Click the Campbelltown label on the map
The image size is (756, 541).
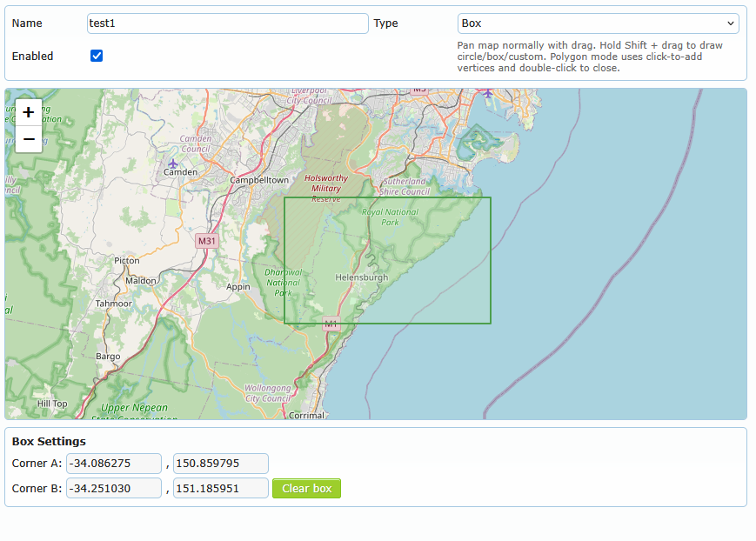coord(259,180)
